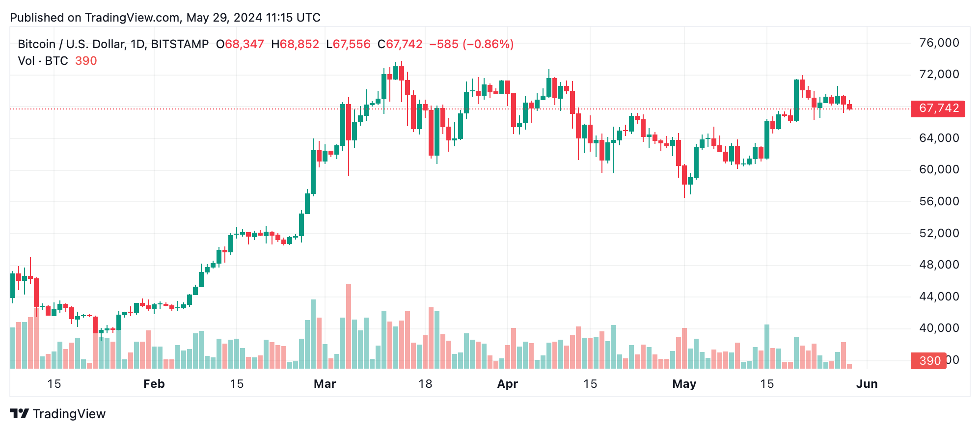Click the 76,000 price axis label
Viewport: 980px width, 431px height.
click(x=939, y=43)
